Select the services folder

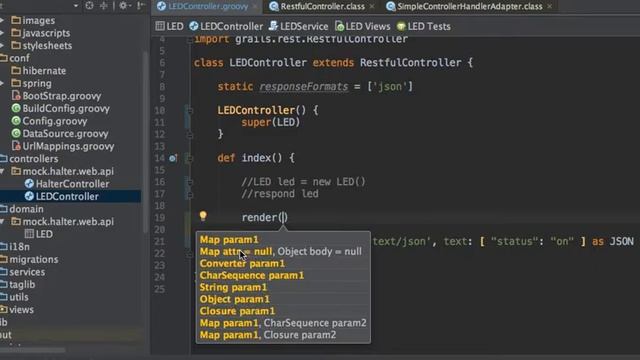(27, 272)
